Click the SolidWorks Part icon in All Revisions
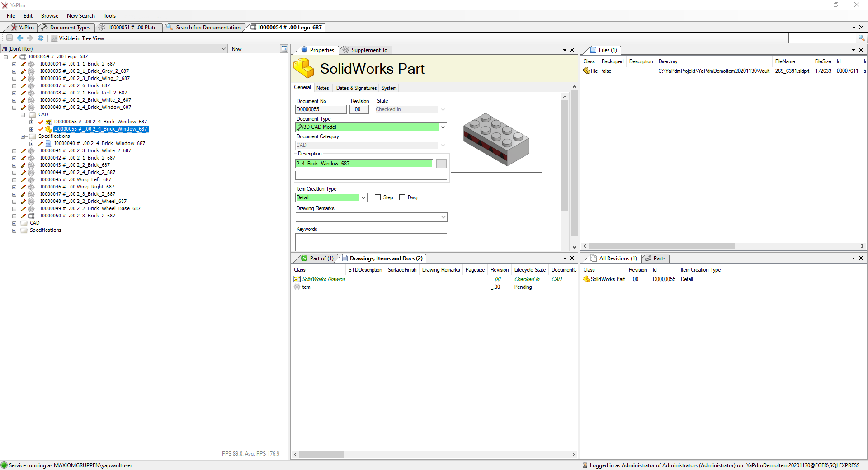The width and height of the screenshot is (868, 470). tap(586, 279)
